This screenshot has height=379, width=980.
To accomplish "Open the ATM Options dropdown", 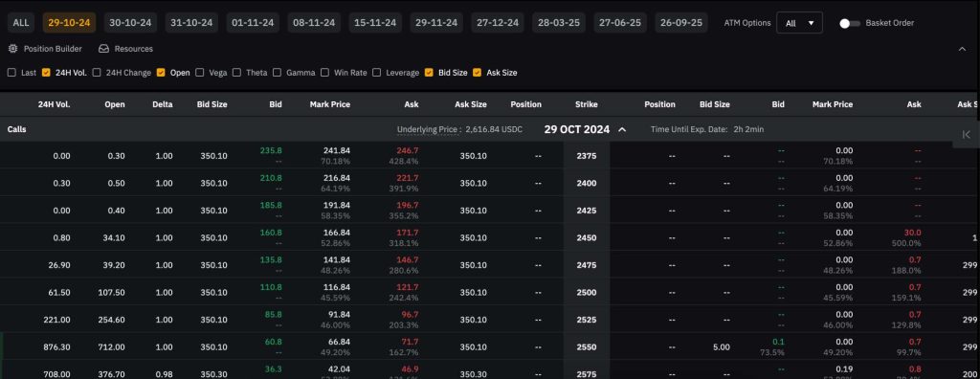I will pos(799,23).
